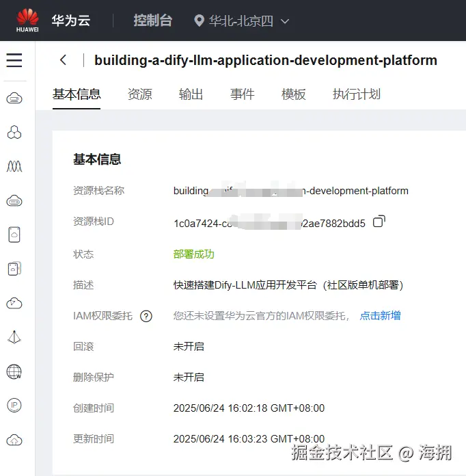Switch to the 执行计划 tab
Screen dimensions: 466x476
(357, 94)
